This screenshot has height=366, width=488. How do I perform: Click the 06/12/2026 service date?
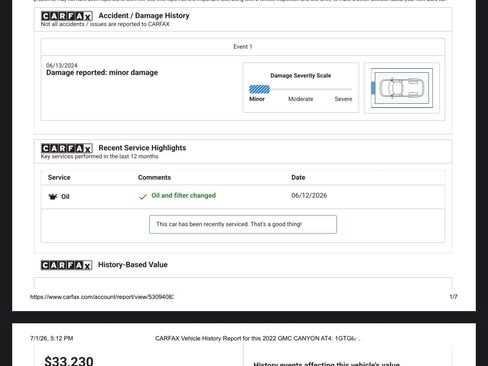pyautogui.click(x=309, y=195)
